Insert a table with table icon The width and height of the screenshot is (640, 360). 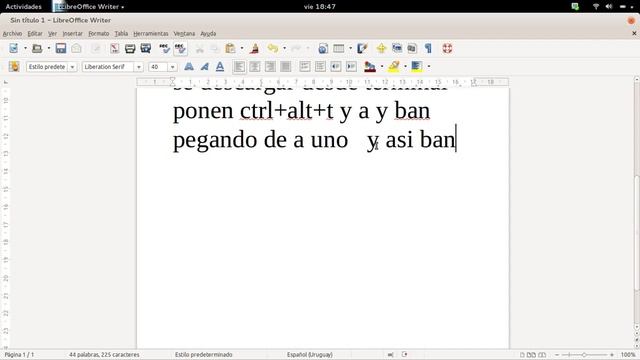click(x=339, y=48)
